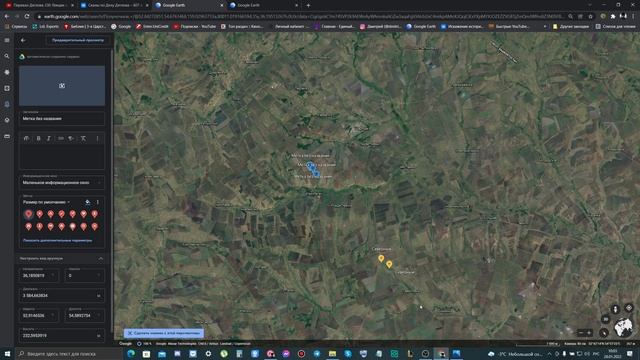The image size is (640, 360).
Task: Click capture this view button on map
Action: [164, 333]
